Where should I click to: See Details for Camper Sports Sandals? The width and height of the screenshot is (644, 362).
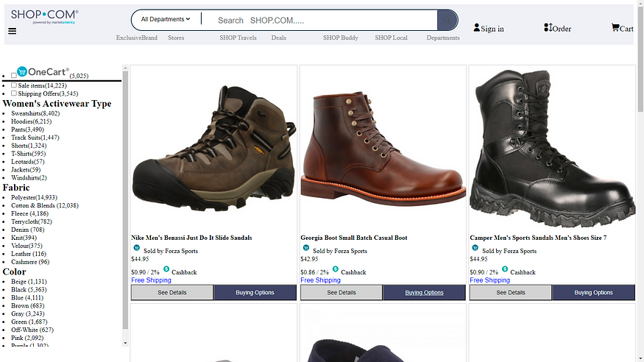tap(511, 293)
